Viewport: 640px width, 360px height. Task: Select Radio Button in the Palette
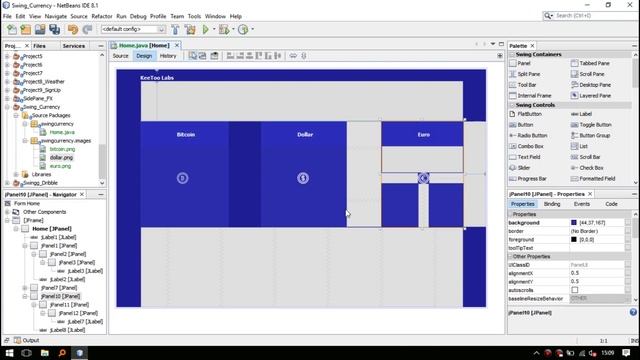(528, 135)
